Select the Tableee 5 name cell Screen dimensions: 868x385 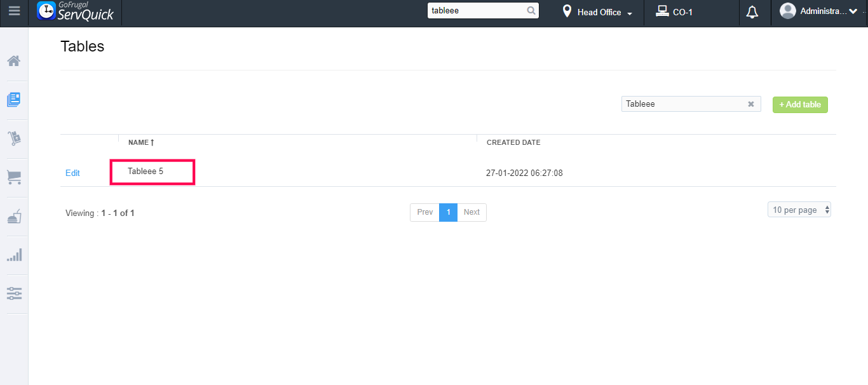146,172
